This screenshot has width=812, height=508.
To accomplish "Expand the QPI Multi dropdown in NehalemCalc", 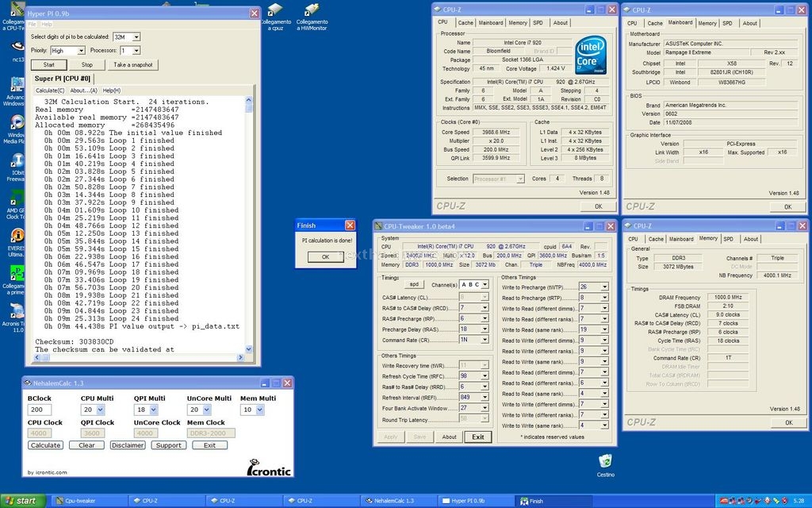I will (153, 410).
